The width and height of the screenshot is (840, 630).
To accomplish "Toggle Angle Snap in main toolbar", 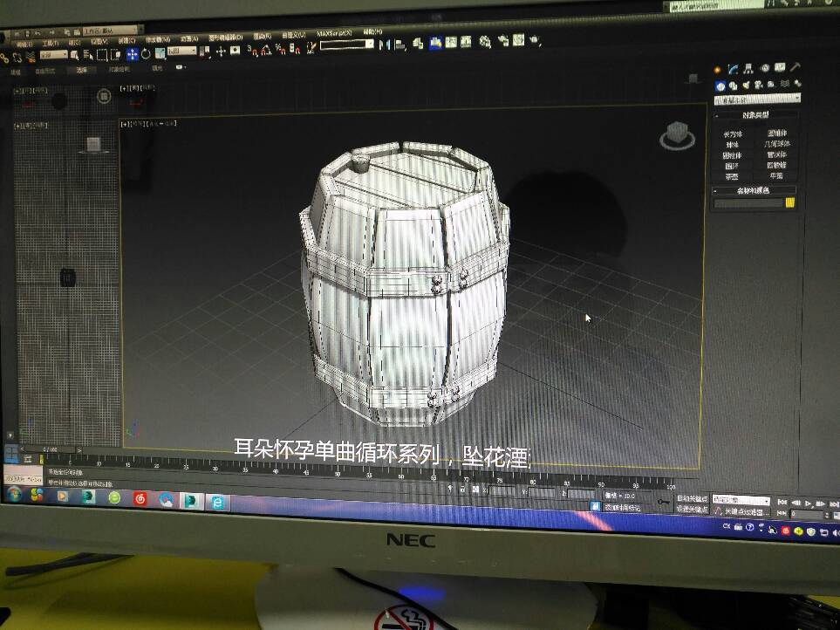I will tap(266, 50).
